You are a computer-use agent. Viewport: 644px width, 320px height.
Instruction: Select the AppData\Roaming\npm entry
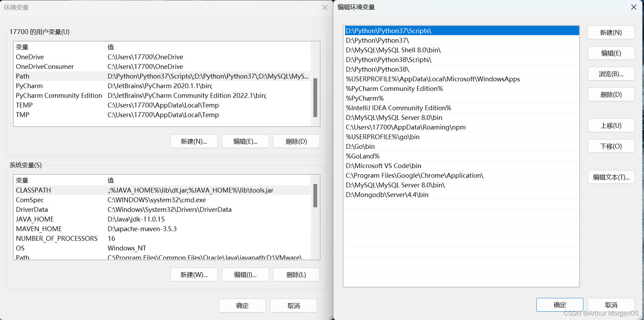[x=462, y=127]
